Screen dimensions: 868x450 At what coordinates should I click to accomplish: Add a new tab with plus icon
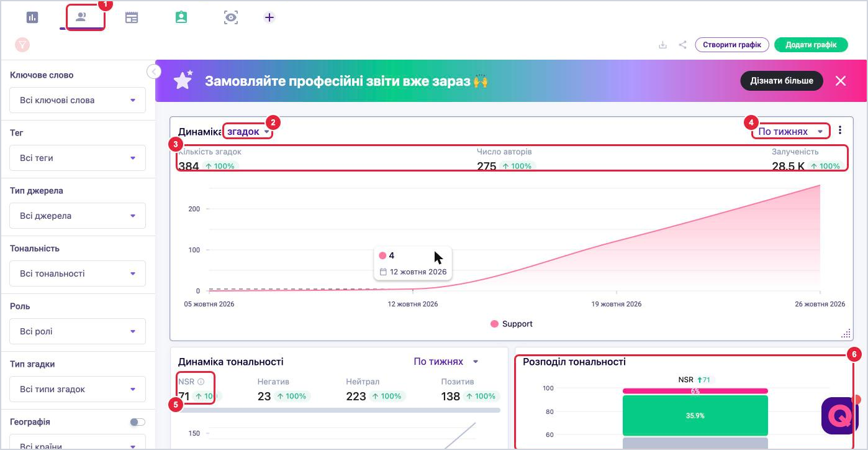(x=269, y=17)
